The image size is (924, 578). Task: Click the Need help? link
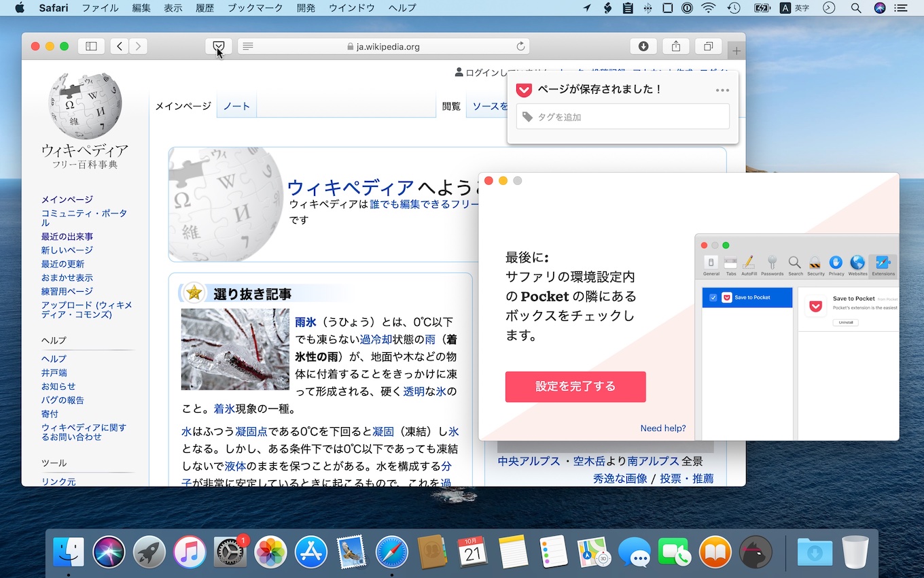pos(663,428)
